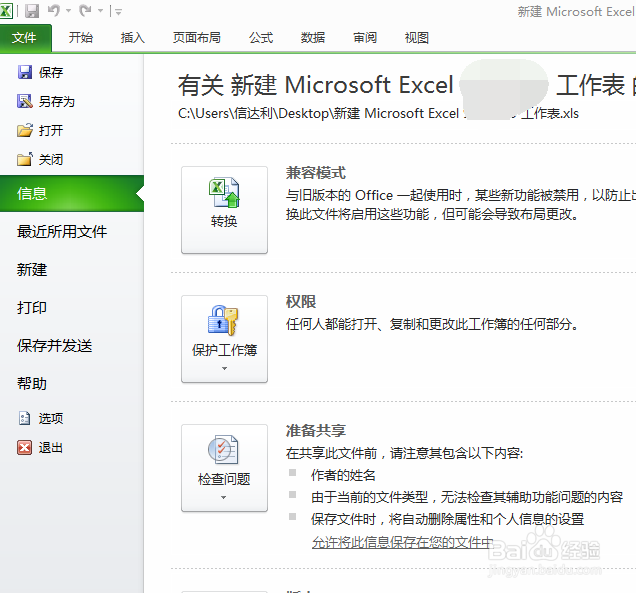
Task: Click the 准备共享 heading text
Action: (316, 431)
